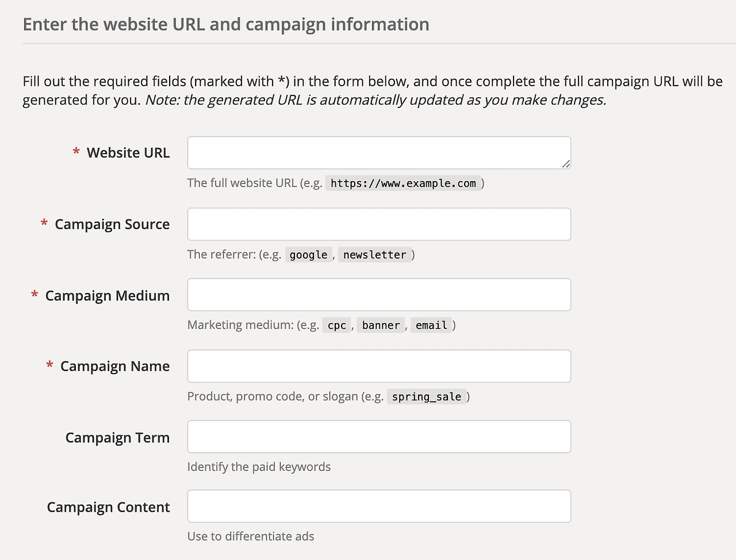Select the Campaign Medium input field

click(379, 295)
